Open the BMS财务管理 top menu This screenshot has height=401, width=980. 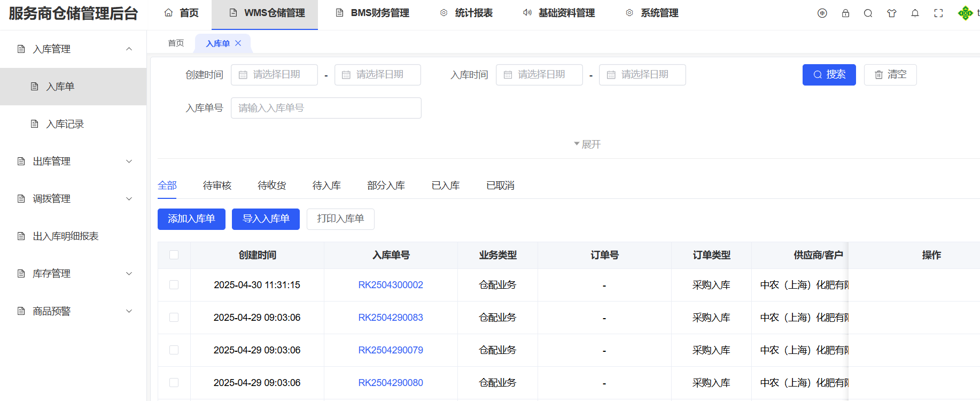373,13
